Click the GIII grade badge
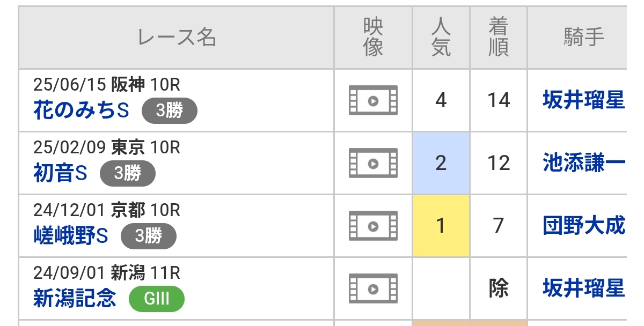Image resolution: width=644 pixels, height=326 pixels. pos(157,299)
